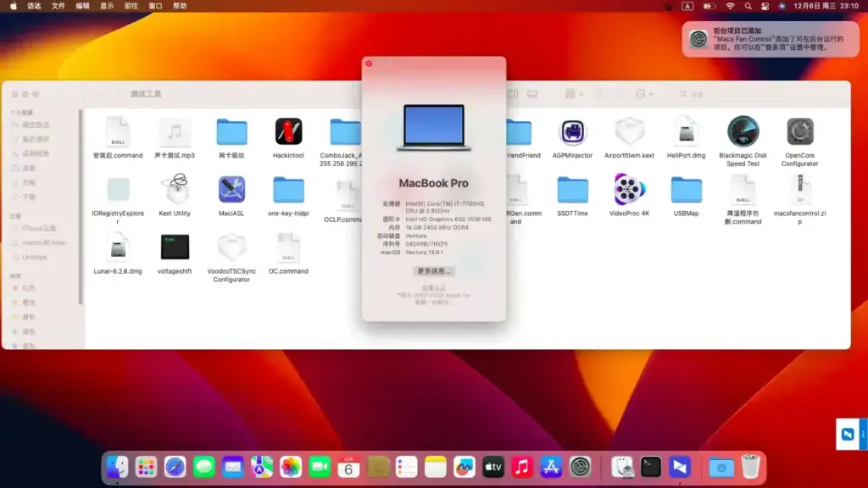Select HeliPort.dmg disk image
Viewport: 868px width, 488px height.
tap(686, 132)
